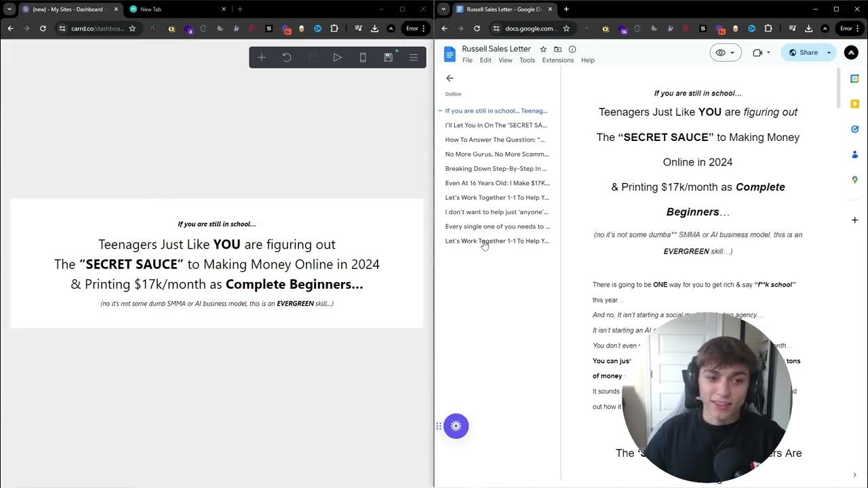This screenshot has height=488, width=868.
Task: Get add-ons with the plus icon
Action: (x=854, y=220)
